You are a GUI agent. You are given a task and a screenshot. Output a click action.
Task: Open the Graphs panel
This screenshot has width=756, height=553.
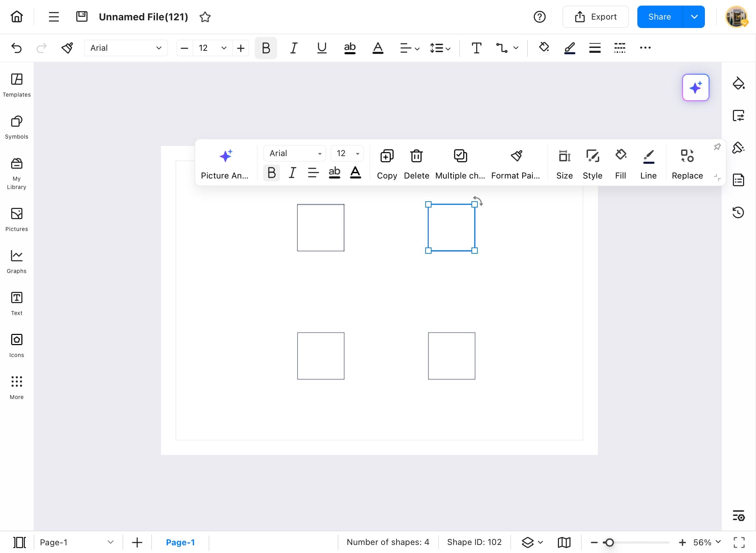tap(16, 261)
